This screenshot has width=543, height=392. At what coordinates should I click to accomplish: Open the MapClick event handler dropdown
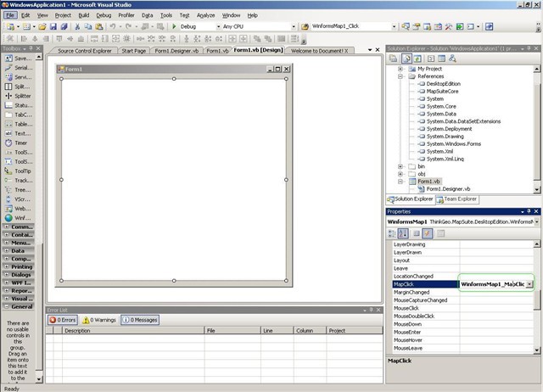click(x=529, y=284)
